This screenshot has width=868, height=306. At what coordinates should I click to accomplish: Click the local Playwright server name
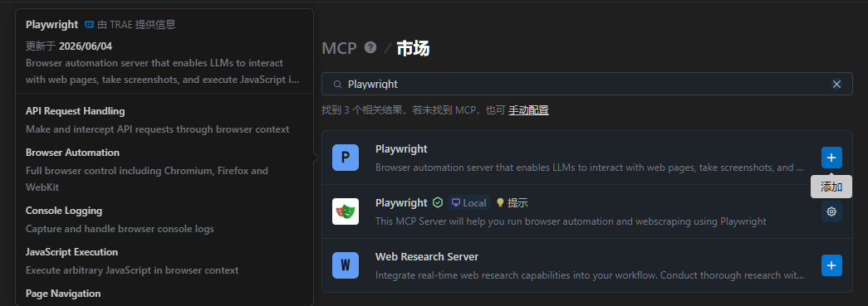(401, 202)
